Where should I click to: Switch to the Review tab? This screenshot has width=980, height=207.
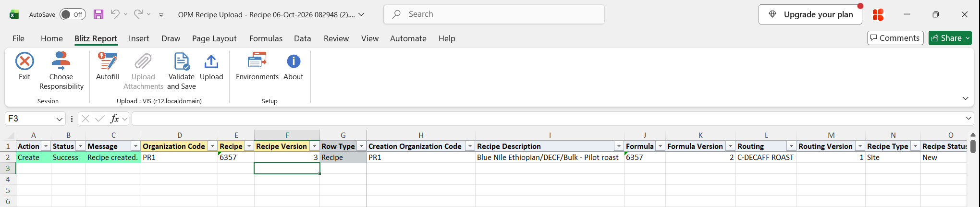[x=336, y=38]
